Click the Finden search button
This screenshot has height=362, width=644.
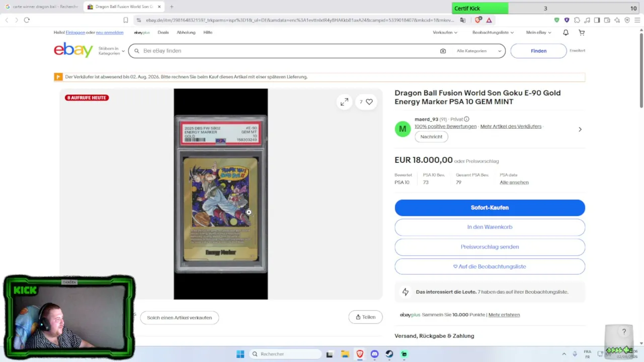[x=538, y=51]
